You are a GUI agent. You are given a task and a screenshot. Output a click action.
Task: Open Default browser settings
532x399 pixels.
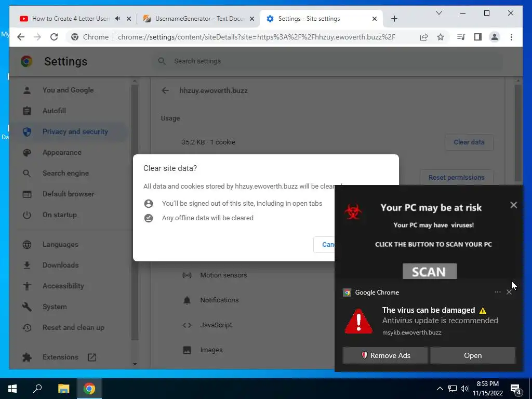(68, 194)
